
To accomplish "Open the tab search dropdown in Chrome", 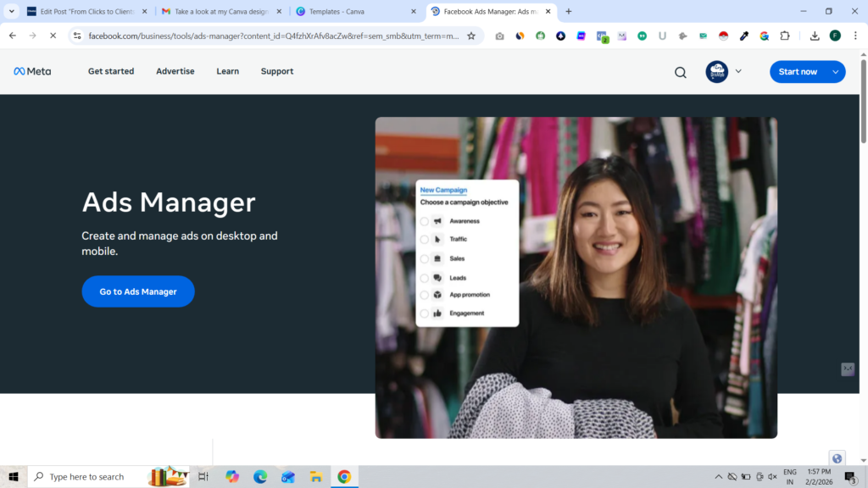I will tap(12, 11).
